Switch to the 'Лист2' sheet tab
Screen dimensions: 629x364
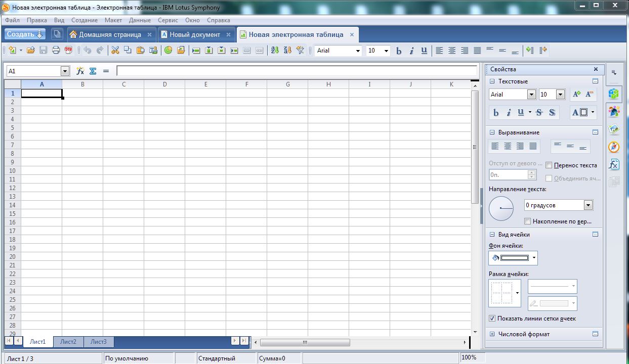[x=68, y=342]
